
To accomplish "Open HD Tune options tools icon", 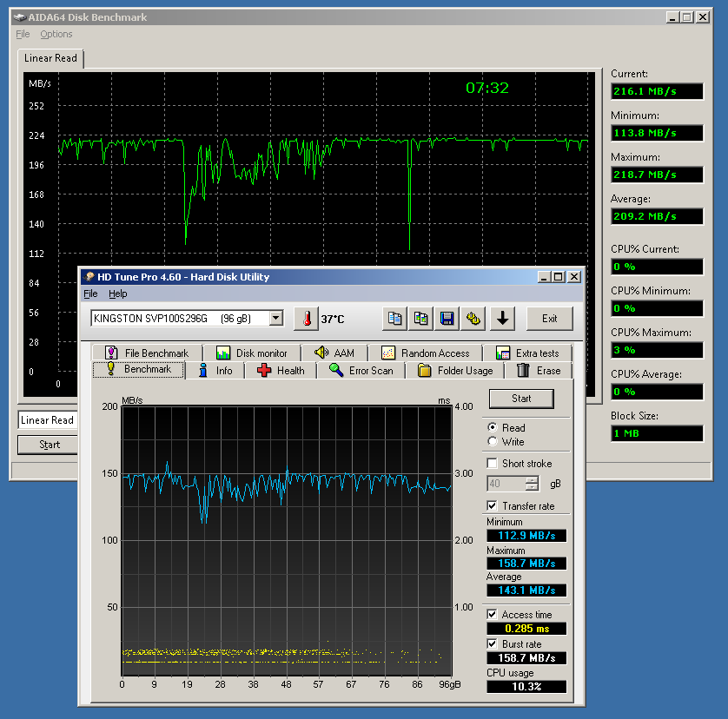I will point(473,319).
